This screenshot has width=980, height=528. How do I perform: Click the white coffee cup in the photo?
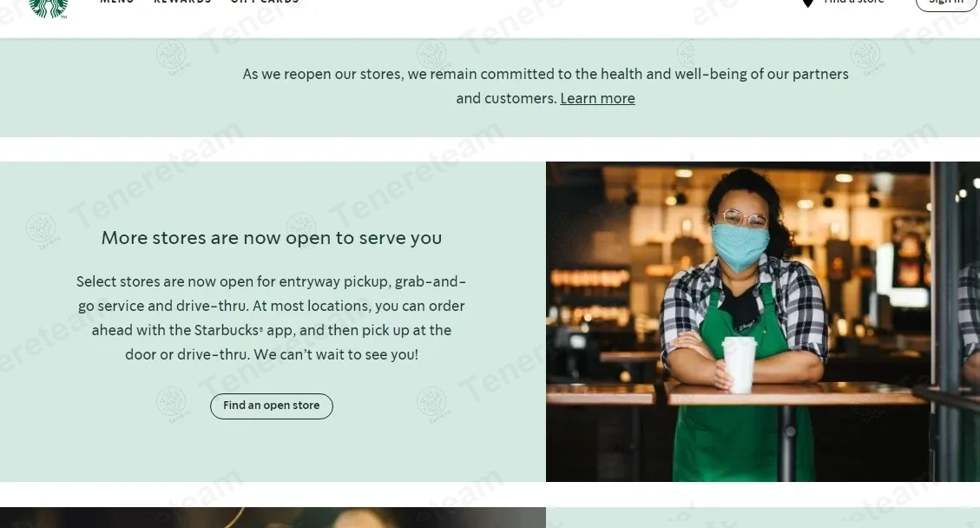pos(740,364)
